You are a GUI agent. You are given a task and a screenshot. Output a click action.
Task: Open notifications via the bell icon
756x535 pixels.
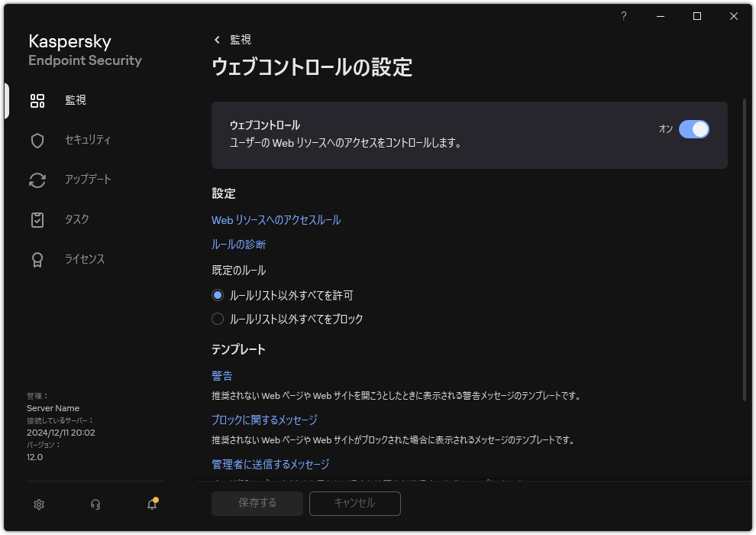pyautogui.click(x=153, y=504)
